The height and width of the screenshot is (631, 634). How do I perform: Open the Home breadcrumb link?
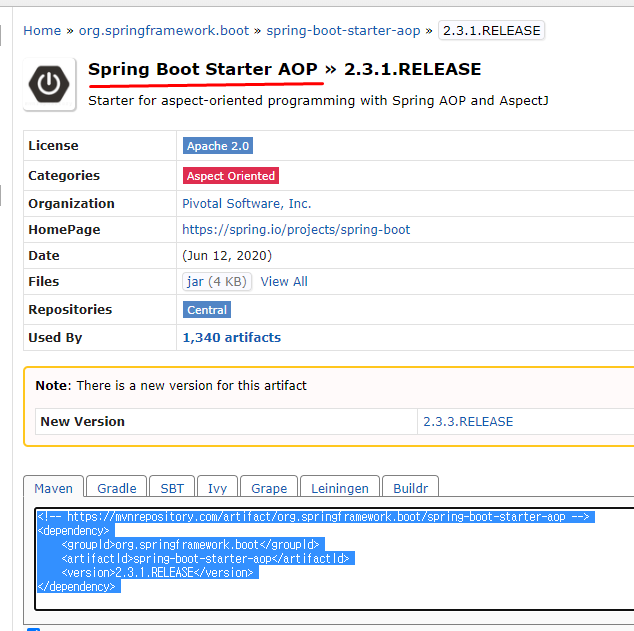(42, 31)
